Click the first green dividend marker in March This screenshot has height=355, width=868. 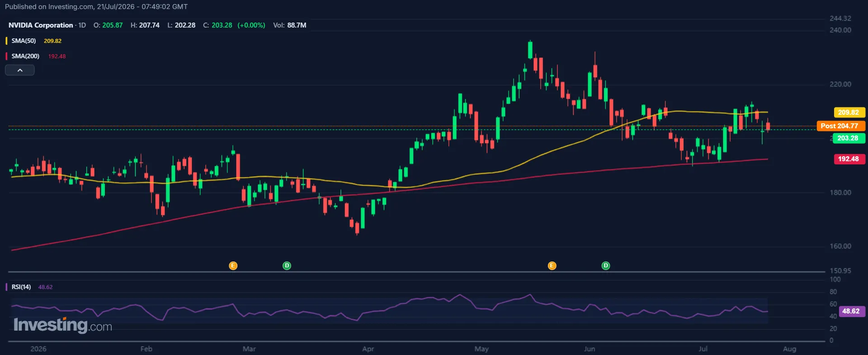287,266
